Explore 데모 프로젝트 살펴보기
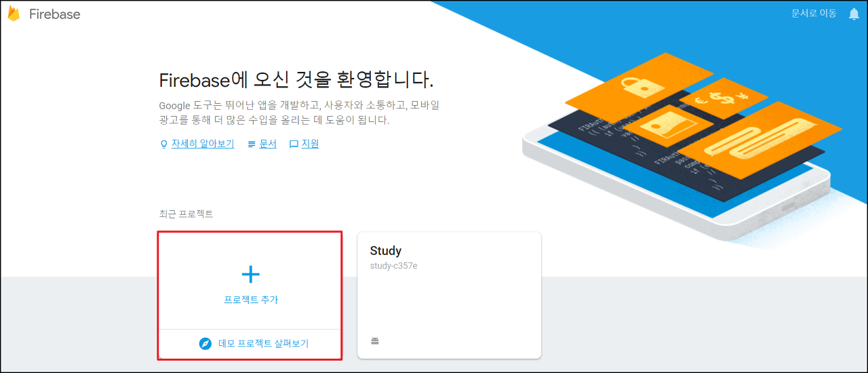Image resolution: width=868 pixels, height=373 pixels. (x=264, y=344)
